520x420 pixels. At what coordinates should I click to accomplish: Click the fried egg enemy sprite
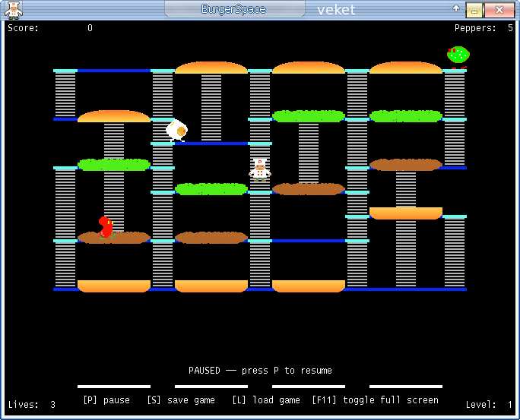(x=177, y=131)
